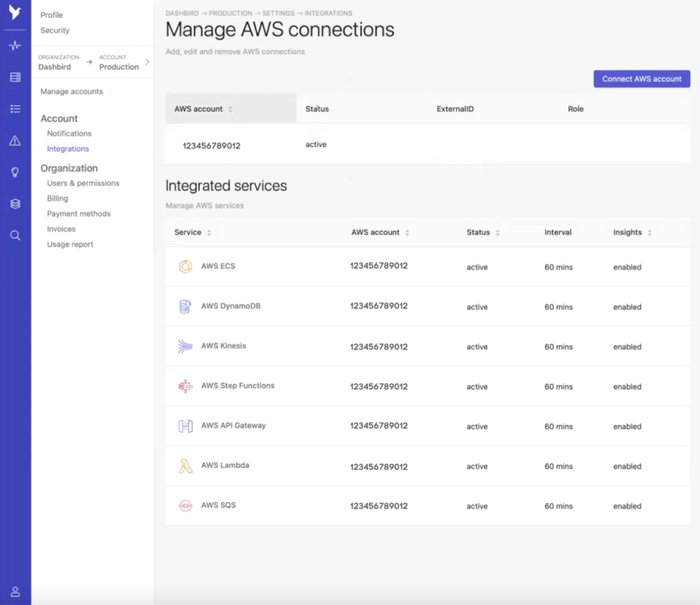
Task: Open Security settings
Action: tap(55, 30)
